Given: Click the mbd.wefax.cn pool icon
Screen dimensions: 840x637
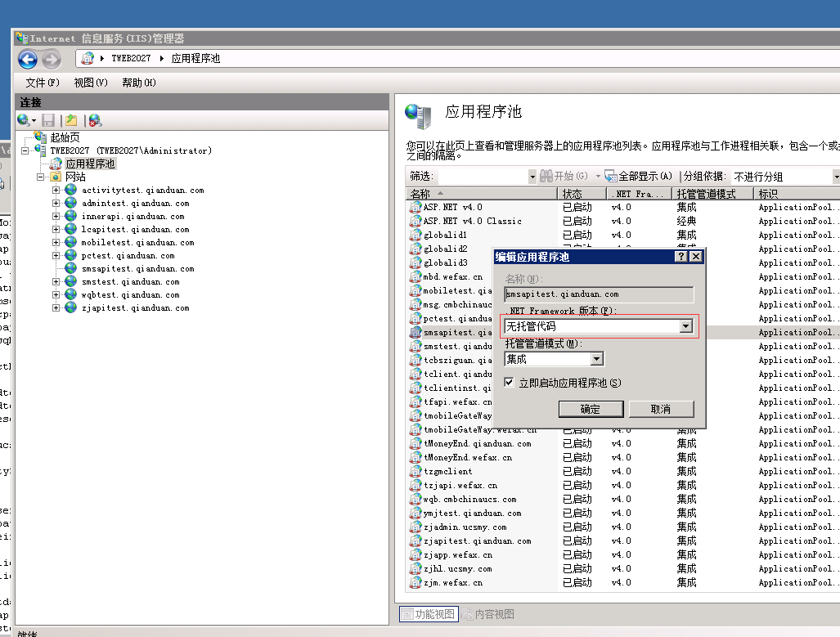Looking at the screenshot, I should coord(416,276).
